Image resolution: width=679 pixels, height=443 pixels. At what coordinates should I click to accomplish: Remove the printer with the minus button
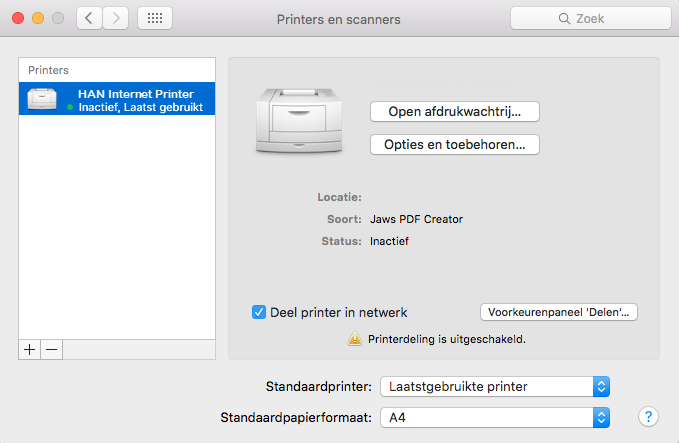coord(52,349)
